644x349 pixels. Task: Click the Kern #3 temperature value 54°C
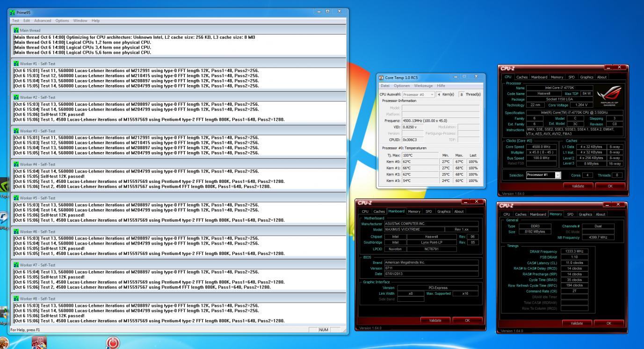coord(420,181)
